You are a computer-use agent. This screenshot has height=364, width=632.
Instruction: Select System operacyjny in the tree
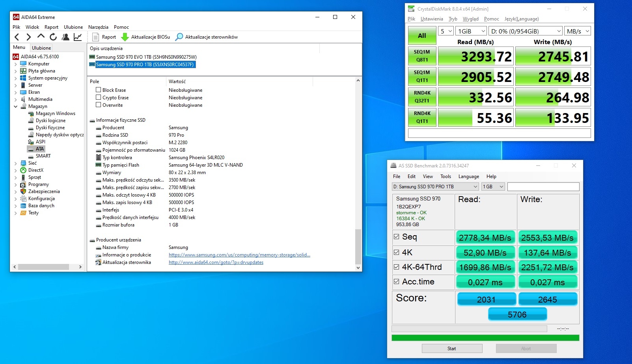tap(48, 78)
